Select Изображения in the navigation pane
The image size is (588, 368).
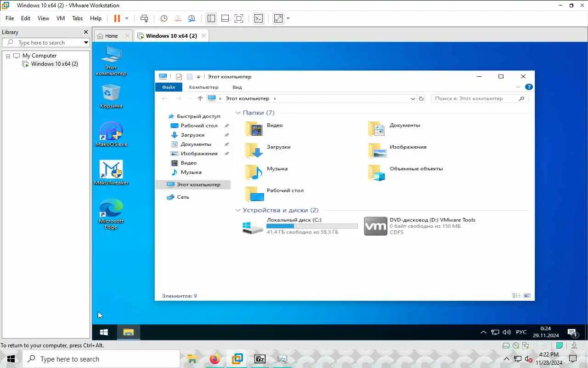click(x=199, y=154)
